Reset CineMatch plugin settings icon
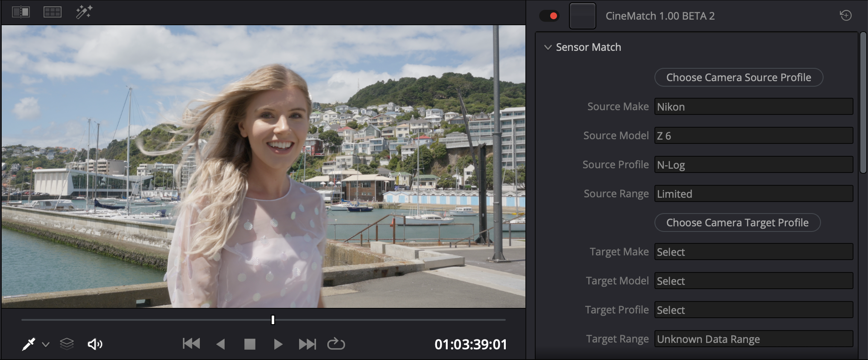 pos(845,16)
